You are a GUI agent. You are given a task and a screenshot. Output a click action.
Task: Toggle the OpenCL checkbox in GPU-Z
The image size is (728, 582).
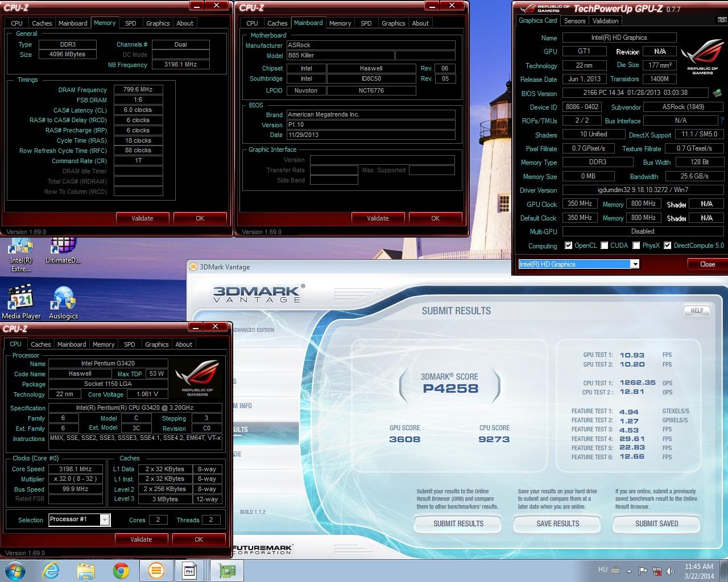coord(569,246)
